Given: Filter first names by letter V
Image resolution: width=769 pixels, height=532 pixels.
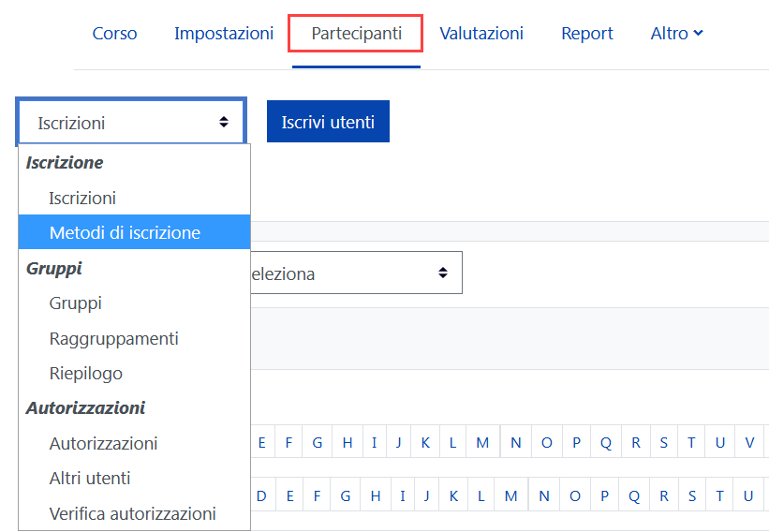Looking at the screenshot, I should click(749, 442).
